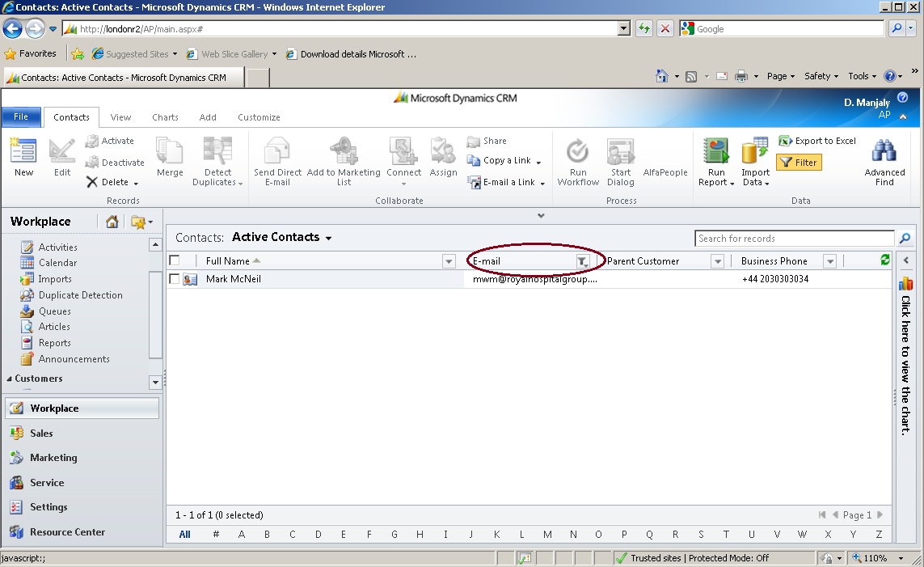Expand the Delete dropdown arrow

[x=136, y=184]
